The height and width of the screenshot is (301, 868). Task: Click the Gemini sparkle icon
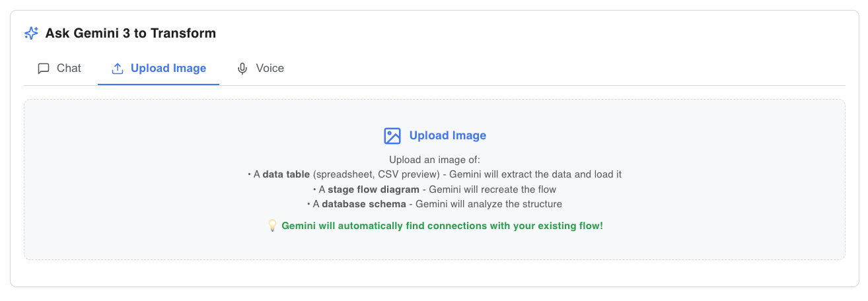[x=31, y=33]
